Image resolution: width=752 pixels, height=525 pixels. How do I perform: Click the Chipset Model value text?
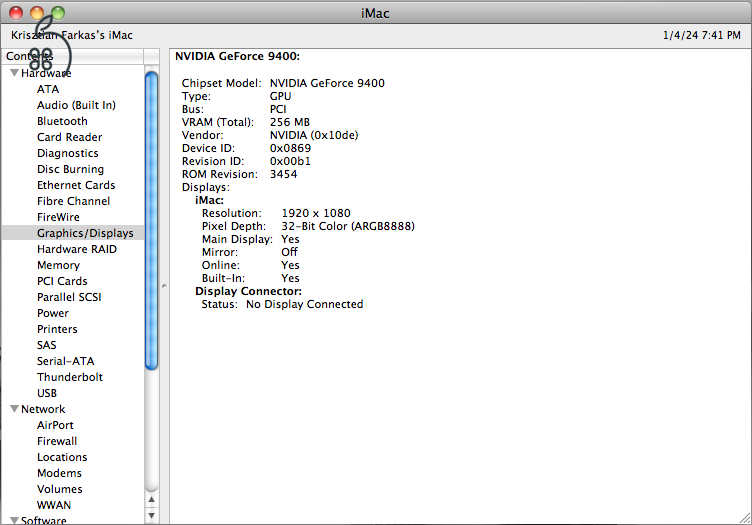click(x=327, y=83)
